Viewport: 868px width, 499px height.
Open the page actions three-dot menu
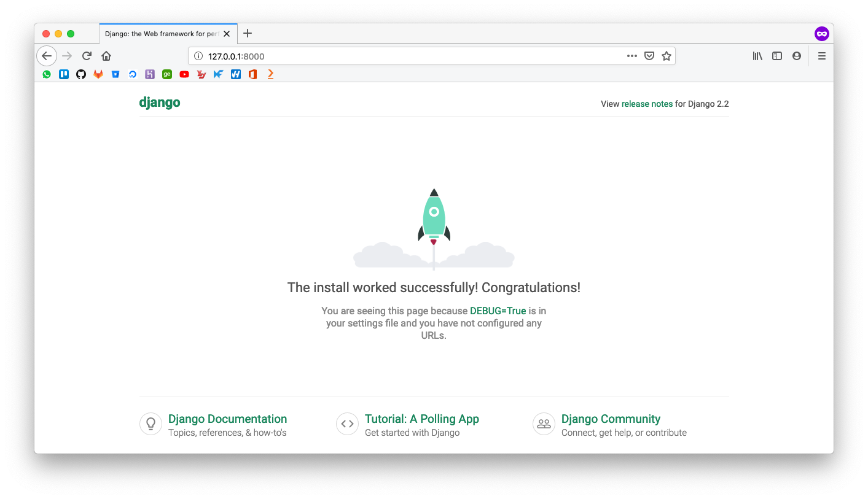tap(632, 56)
